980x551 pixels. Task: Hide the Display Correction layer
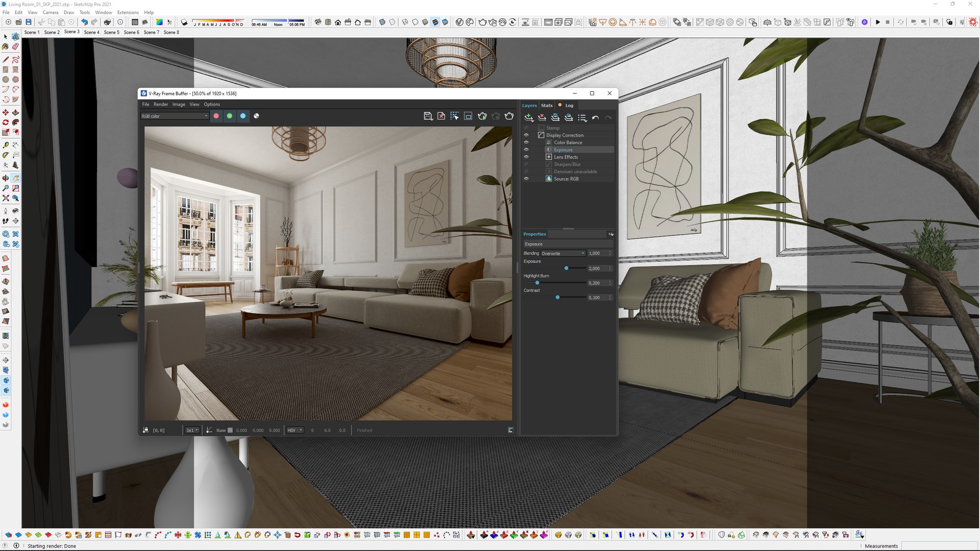click(x=526, y=135)
